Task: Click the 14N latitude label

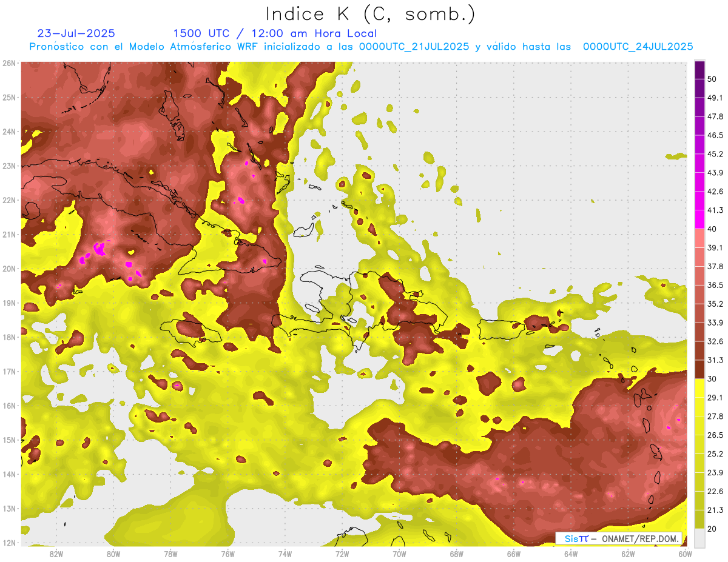Action: click(8, 474)
